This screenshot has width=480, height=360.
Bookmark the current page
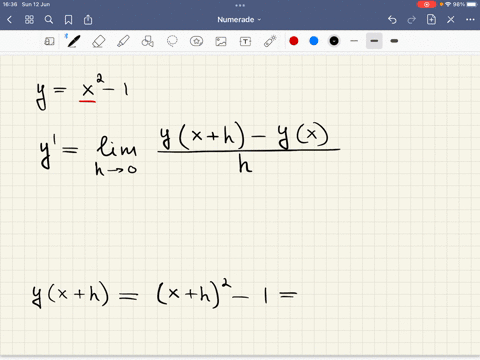[x=68, y=20]
